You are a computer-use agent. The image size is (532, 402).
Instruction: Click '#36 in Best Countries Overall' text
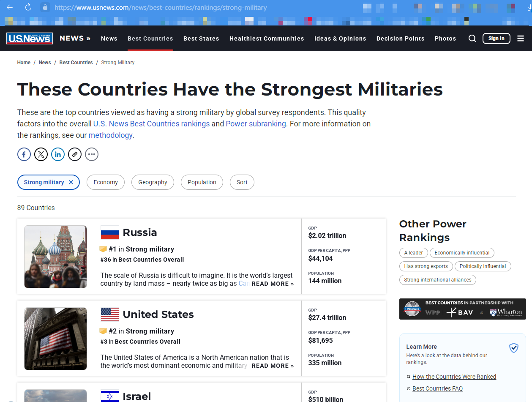tap(142, 260)
